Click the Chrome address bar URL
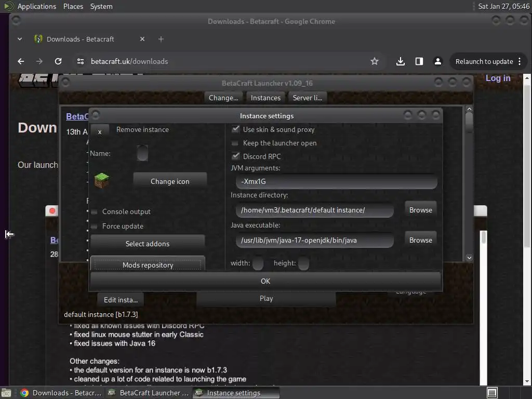The width and height of the screenshot is (532, 399). 129,61
